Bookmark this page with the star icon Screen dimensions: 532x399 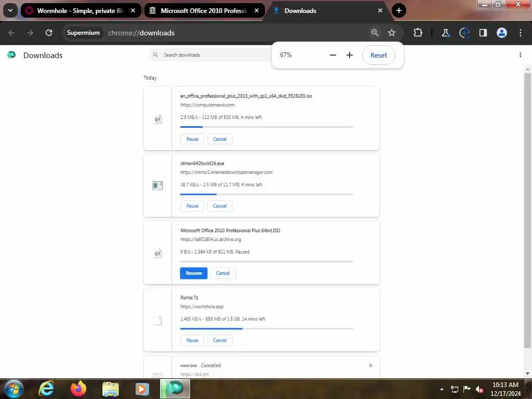pyautogui.click(x=392, y=33)
